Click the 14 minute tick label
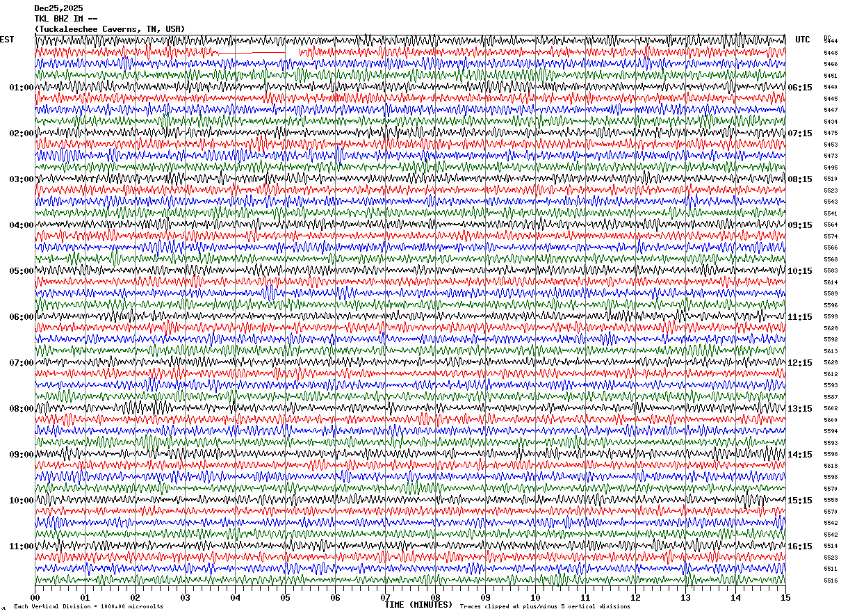Image resolution: width=841 pixels, height=616 pixels. point(735,598)
